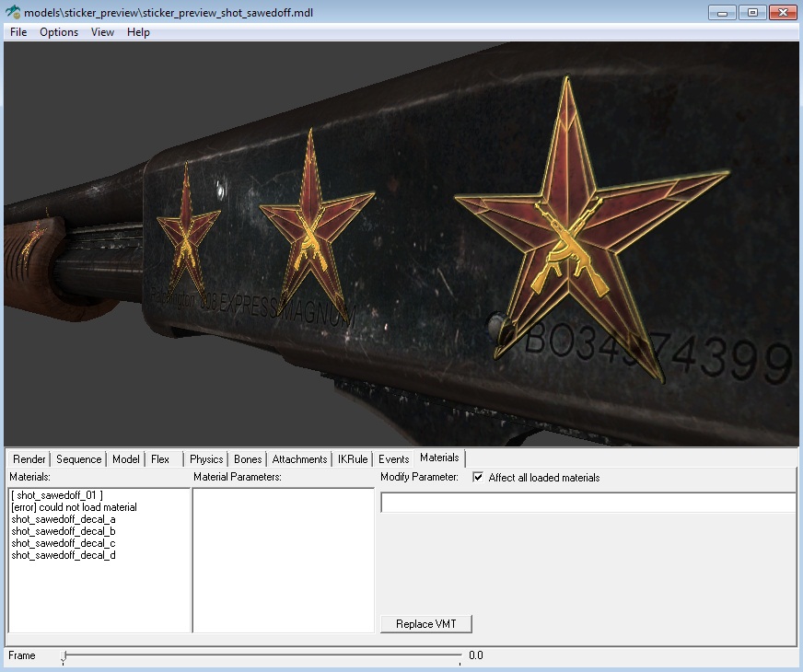Open the Help menu
This screenshot has width=803, height=672.
tap(138, 32)
